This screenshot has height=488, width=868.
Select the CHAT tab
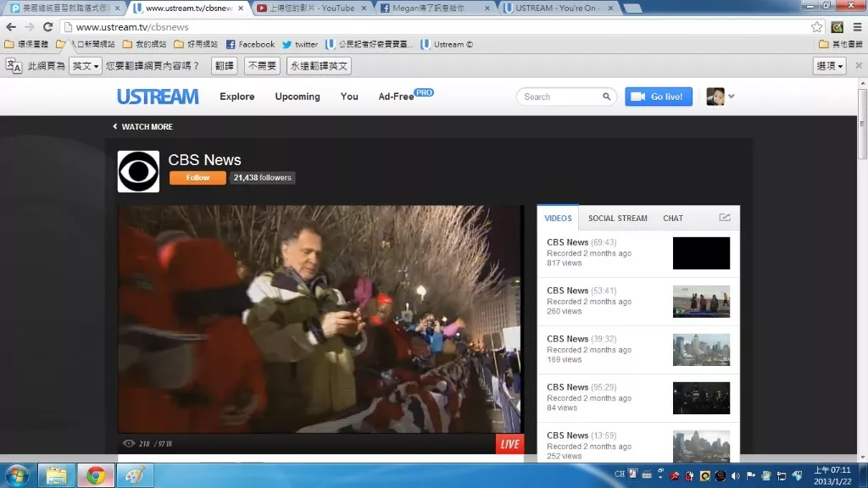click(x=673, y=218)
